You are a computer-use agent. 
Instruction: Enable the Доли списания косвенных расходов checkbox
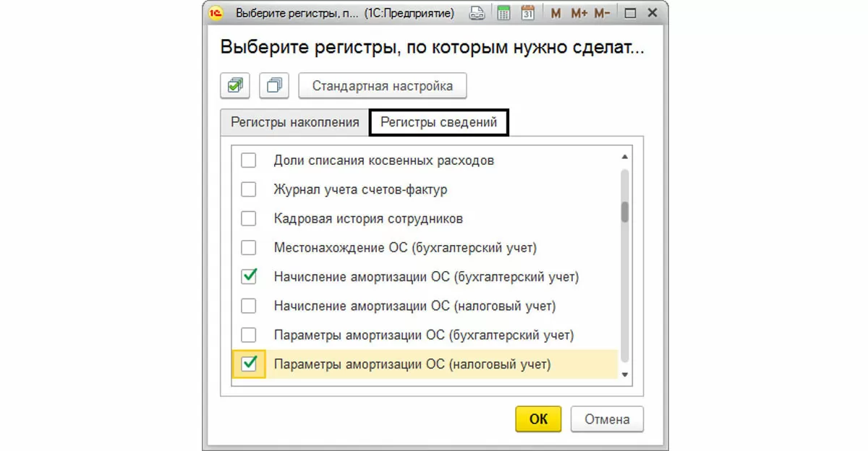tap(248, 160)
